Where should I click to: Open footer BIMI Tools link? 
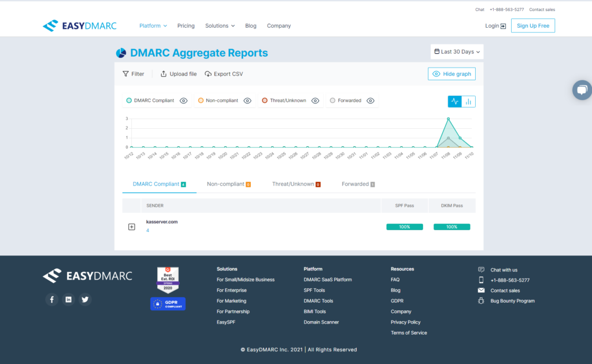click(314, 311)
